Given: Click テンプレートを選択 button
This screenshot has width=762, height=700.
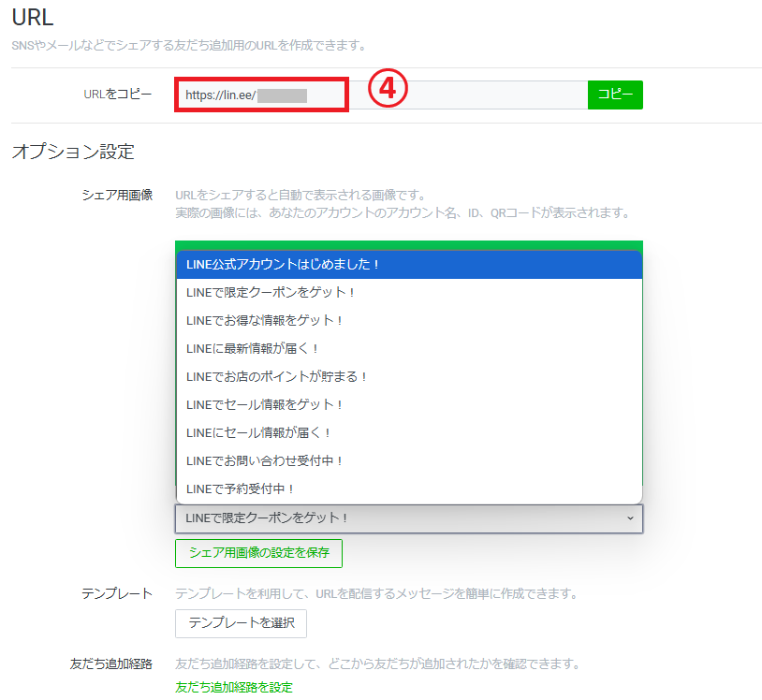Looking at the screenshot, I should click(x=241, y=623).
